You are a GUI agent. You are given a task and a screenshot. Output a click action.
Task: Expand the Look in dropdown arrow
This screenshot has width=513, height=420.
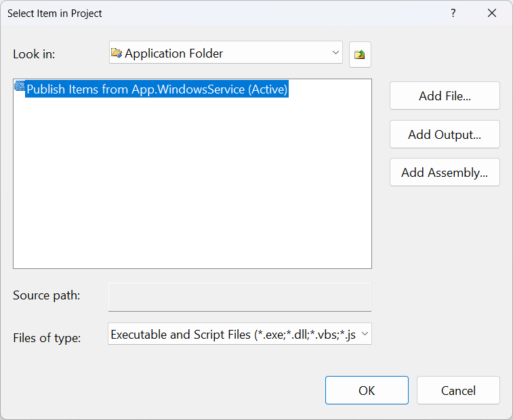point(335,52)
